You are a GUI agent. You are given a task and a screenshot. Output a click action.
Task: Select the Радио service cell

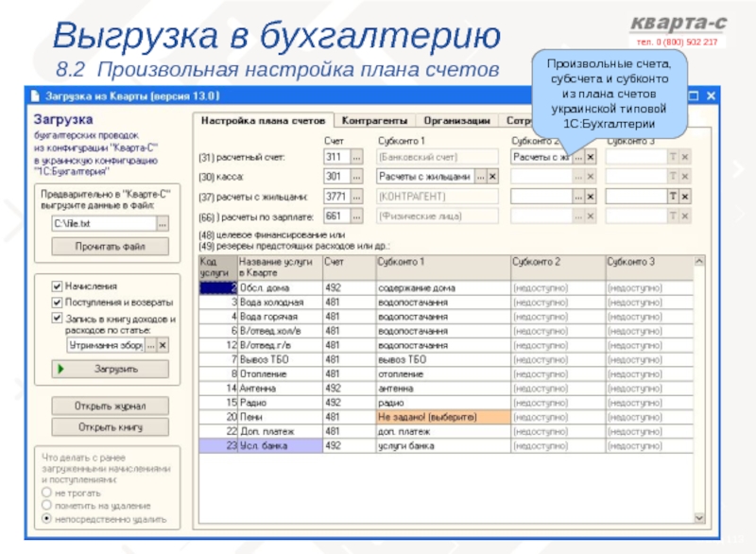[280, 403]
